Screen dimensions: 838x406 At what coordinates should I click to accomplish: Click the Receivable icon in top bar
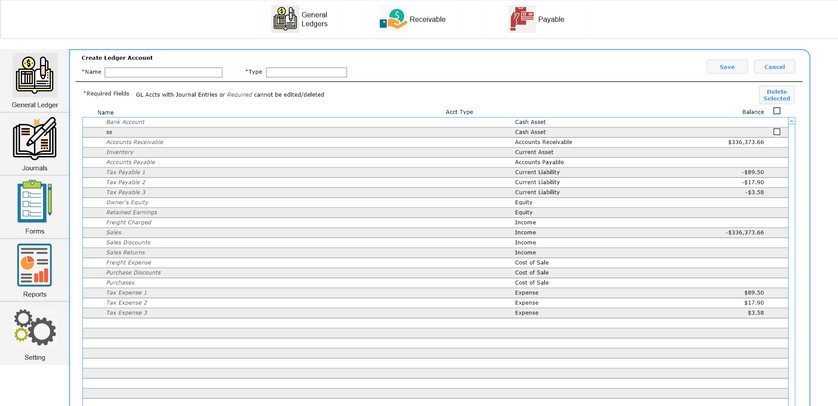coord(393,19)
